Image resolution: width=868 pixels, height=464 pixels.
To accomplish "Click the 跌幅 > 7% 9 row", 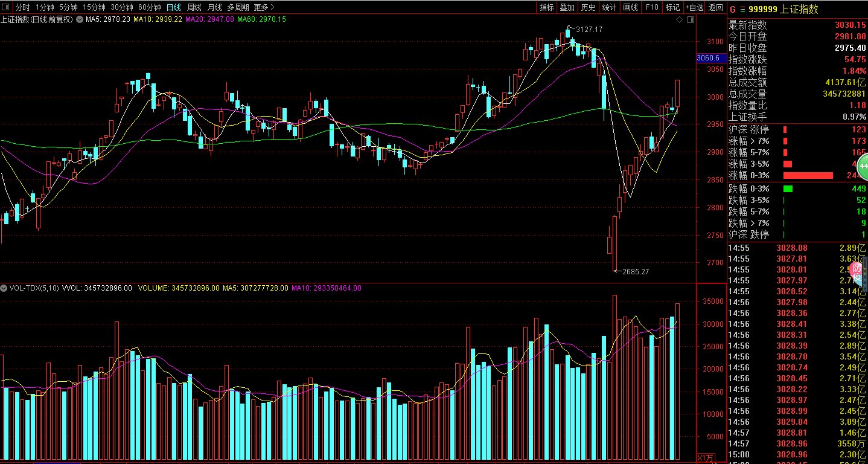I will [797, 223].
